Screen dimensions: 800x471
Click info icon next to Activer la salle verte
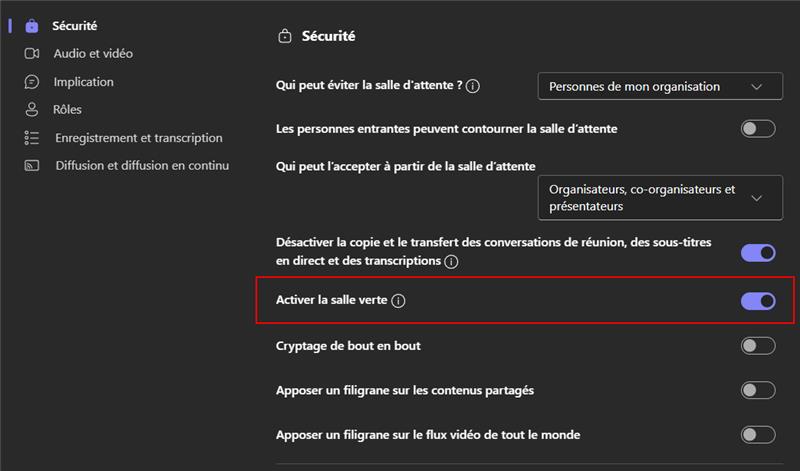(399, 301)
